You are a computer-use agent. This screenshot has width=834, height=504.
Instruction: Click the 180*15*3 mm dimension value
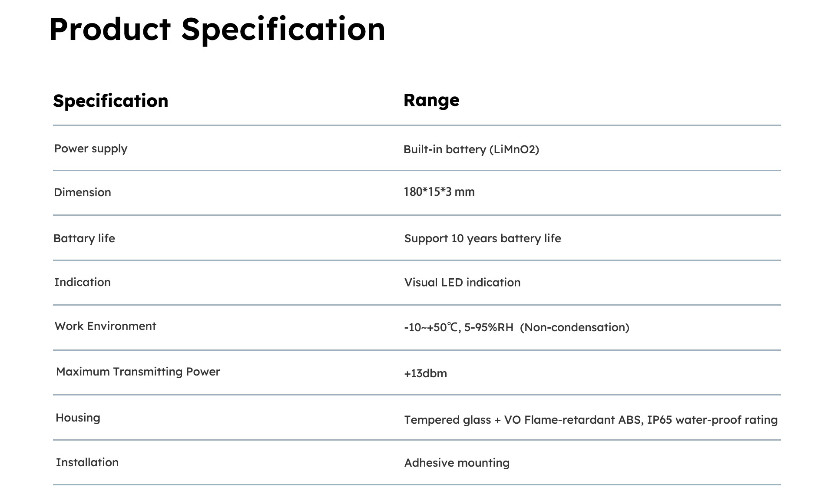click(x=439, y=192)
